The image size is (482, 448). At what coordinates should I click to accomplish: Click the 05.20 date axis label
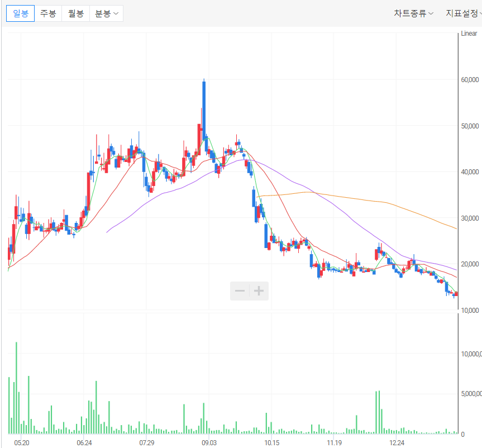click(x=22, y=443)
